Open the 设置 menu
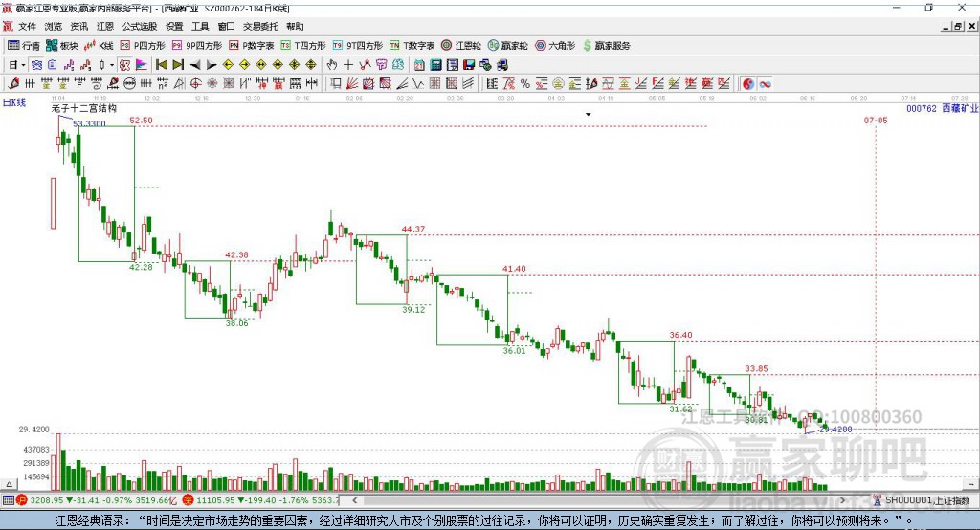 174,26
